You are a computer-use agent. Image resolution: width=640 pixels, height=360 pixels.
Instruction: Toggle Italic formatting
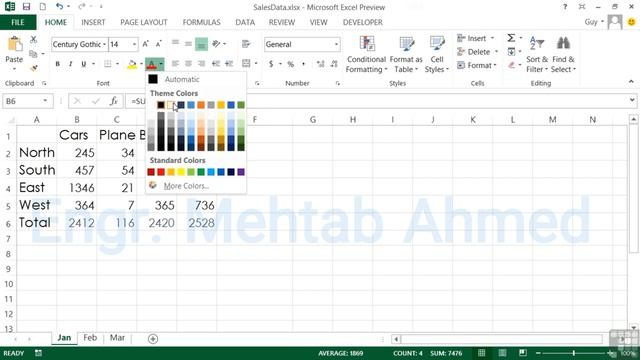(x=70, y=64)
